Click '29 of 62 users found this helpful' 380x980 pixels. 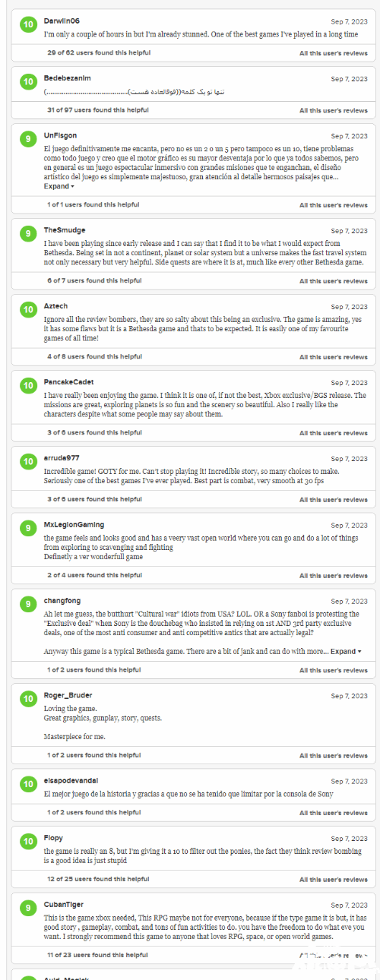point(99,52)
